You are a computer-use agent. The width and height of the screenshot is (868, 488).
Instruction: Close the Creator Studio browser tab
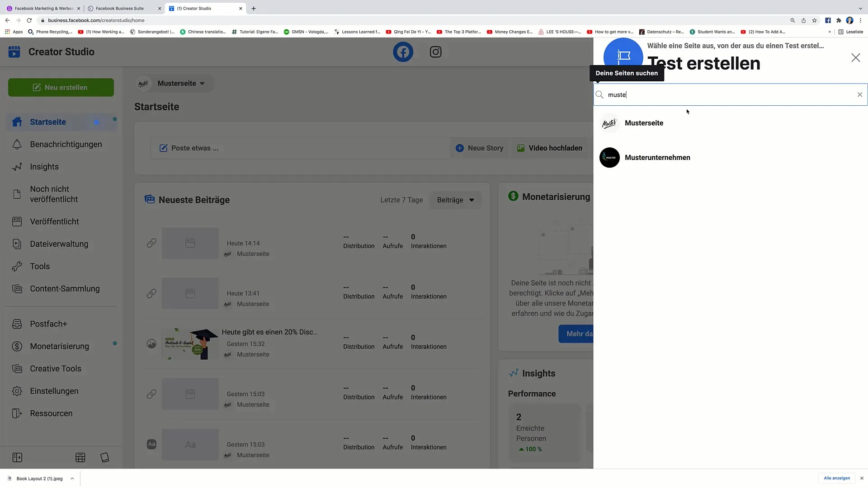point(241,8)
